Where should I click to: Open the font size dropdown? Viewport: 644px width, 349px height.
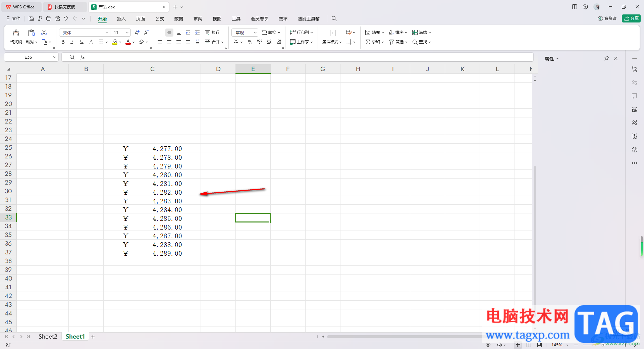tap(127, 33)
